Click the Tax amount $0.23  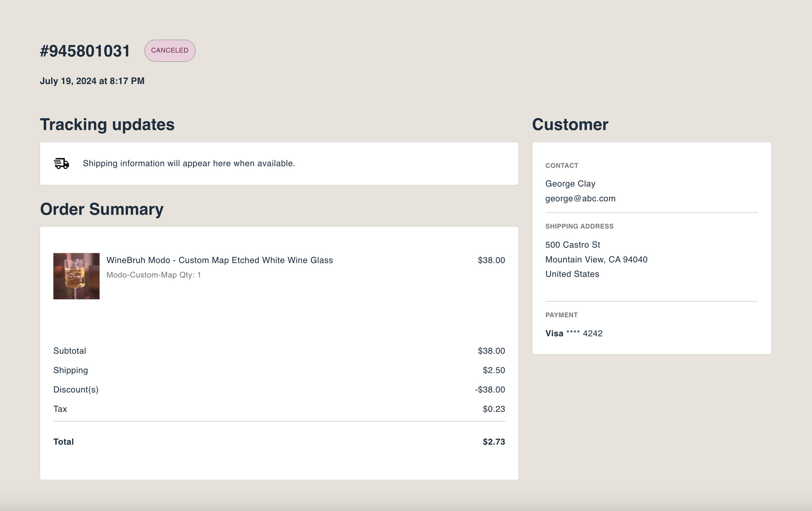(493, 409)
